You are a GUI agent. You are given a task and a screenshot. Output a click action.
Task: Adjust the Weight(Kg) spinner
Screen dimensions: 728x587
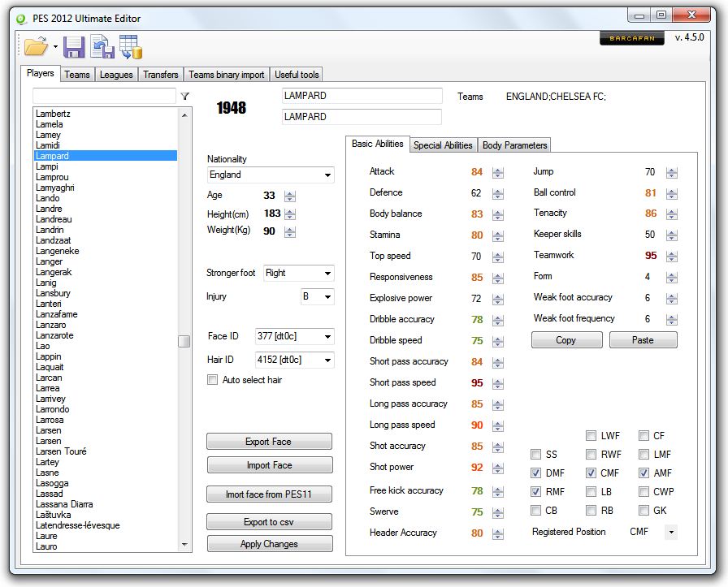coord(290,231)
